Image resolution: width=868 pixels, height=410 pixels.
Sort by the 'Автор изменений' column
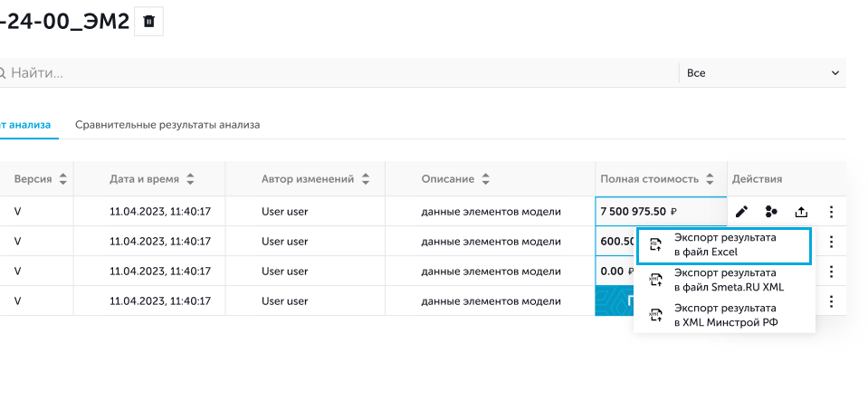point(366,179)
